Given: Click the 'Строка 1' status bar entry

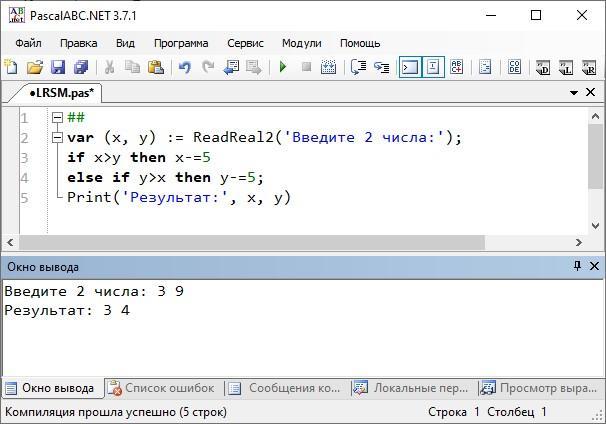Looking at the screenshot, I should coord(454,412).
